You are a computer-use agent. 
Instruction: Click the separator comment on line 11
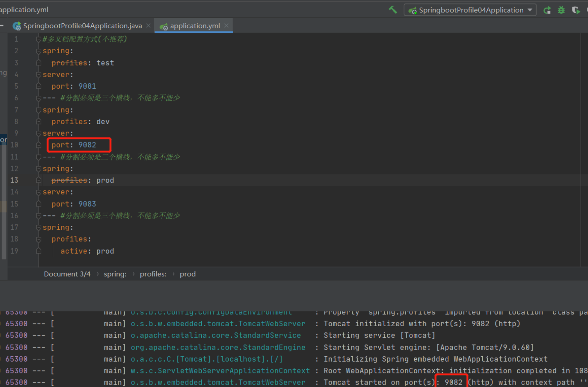pos(120,157)
